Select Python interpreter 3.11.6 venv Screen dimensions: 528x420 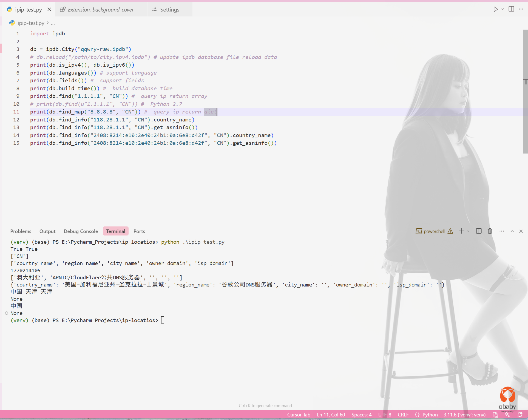coord(464,415)
